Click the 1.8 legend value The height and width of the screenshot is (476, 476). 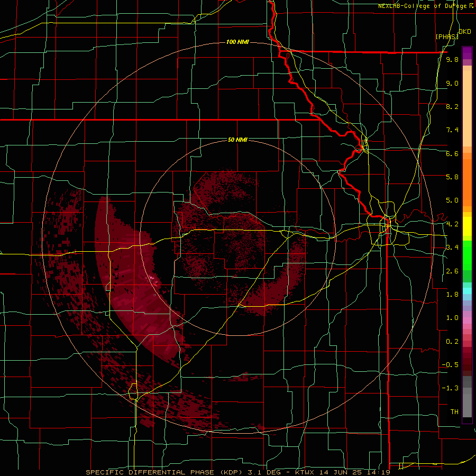[x=452, y=295]
